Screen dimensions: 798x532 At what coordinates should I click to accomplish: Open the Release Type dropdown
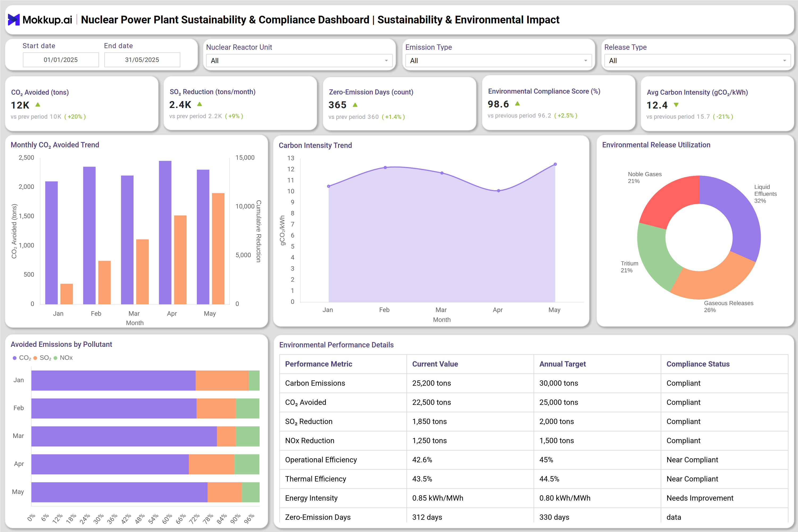click(697, 61)
